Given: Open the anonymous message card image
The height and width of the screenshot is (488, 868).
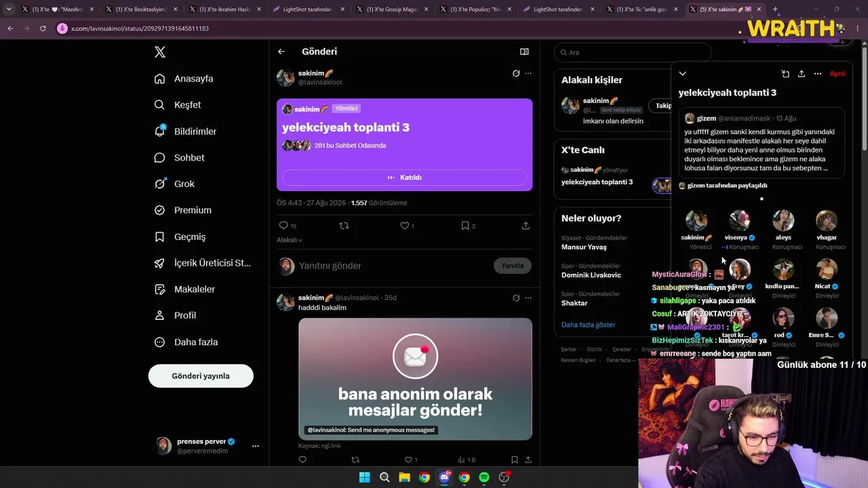Looking at the screenshot, I should (x=415, y=379).
